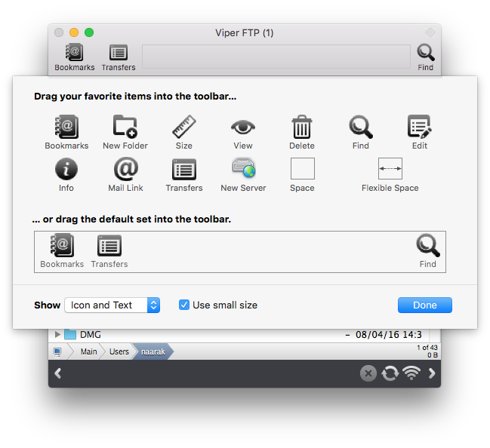The width and height of the screenshot is (490, 448).
Task: Select the New Folder item in the palette
Action: tap(125, 132)
